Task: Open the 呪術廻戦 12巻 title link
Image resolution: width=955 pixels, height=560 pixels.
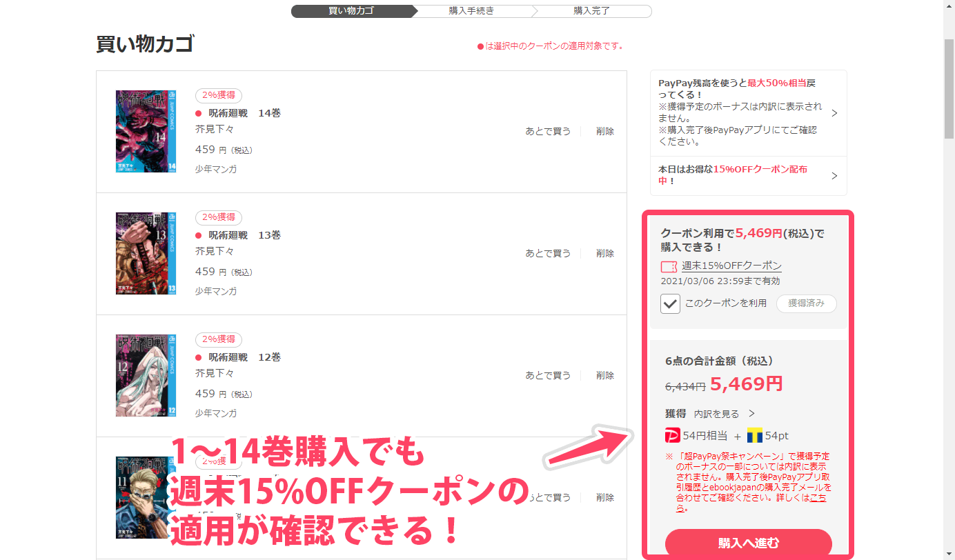Action: pos(244,357)
